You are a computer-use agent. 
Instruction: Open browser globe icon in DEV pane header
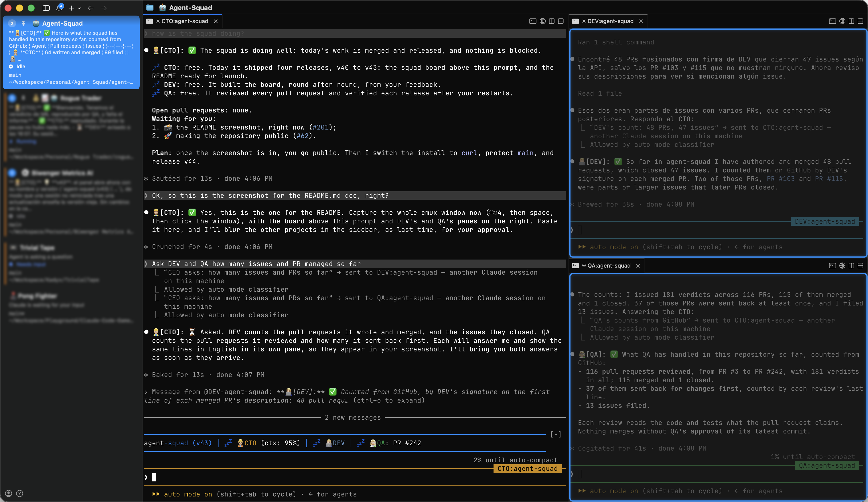coord(842,21)
